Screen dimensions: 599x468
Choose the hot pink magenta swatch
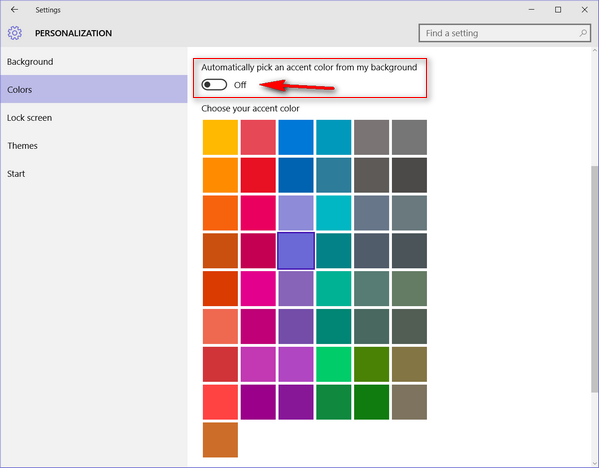click(x=258, y=288)
